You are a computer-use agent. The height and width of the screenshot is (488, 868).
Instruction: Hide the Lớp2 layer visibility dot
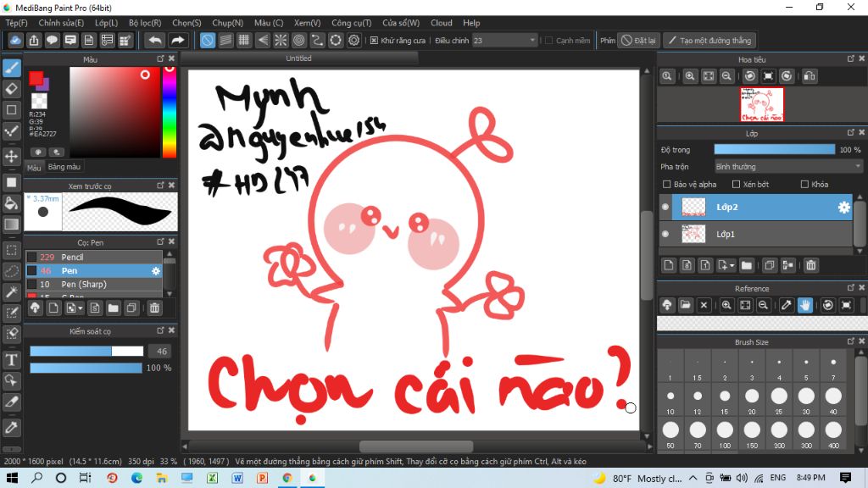click(x=665, y=207)
